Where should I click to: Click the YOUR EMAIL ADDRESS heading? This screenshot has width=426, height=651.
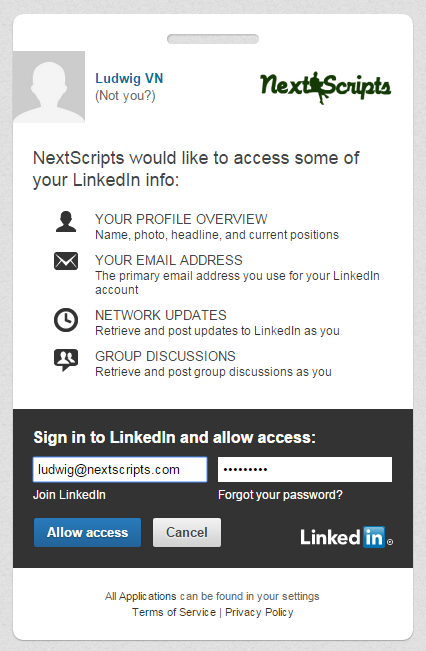click(169, 260)
